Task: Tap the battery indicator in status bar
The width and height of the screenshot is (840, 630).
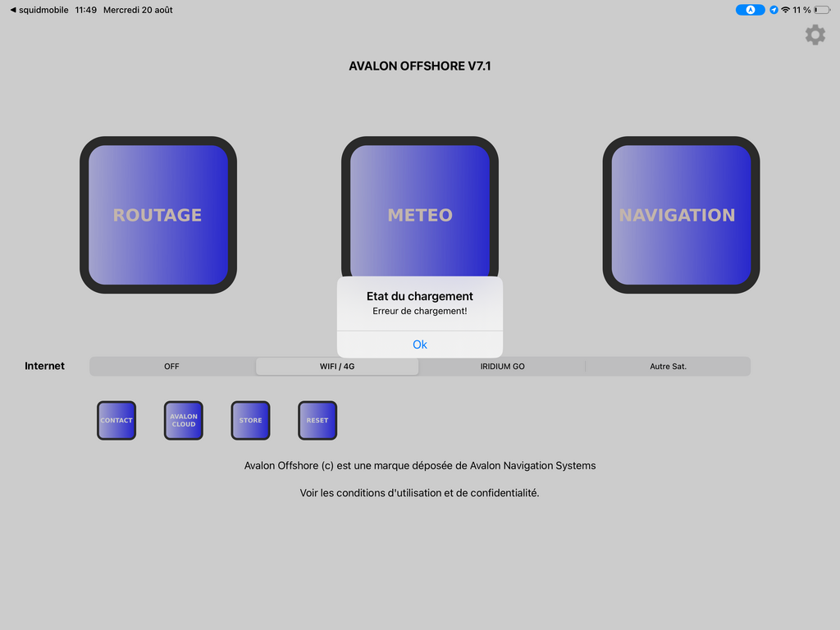Action: coord(822,10)
